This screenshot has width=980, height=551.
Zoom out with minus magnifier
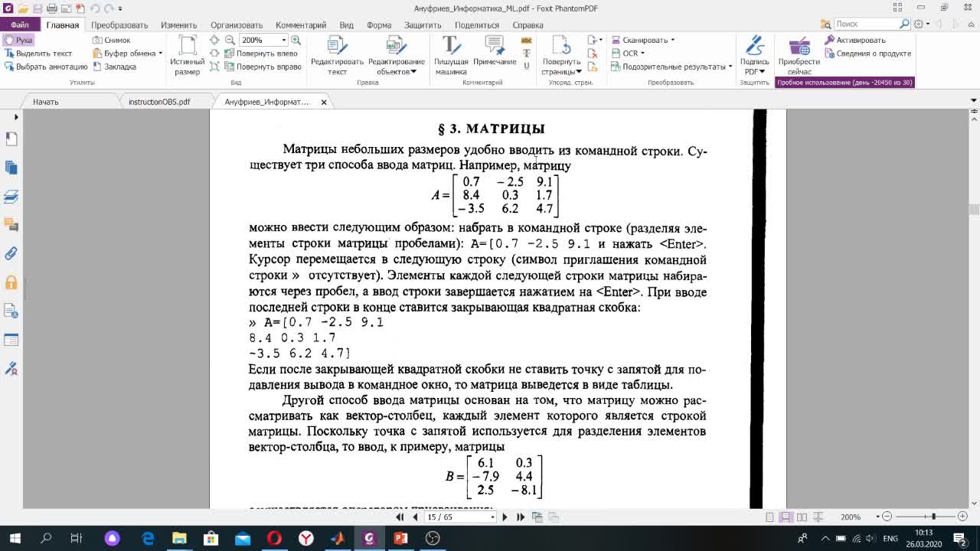click(230, 40)
